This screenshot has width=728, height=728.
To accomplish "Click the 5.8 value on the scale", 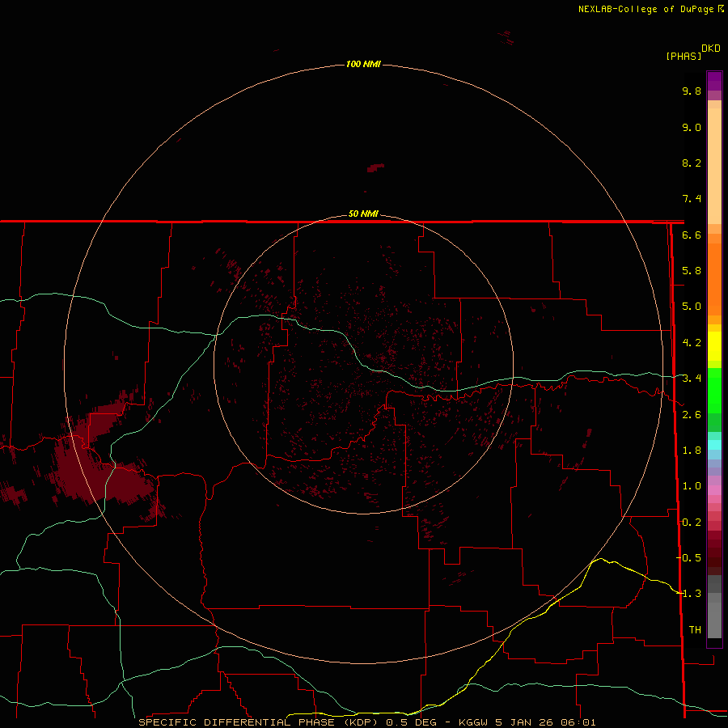I will (x=692, y=271).
